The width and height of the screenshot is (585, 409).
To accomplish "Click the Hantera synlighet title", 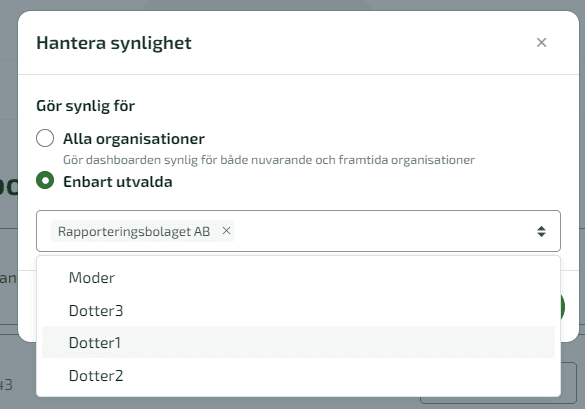I will (x=114, y=43).
